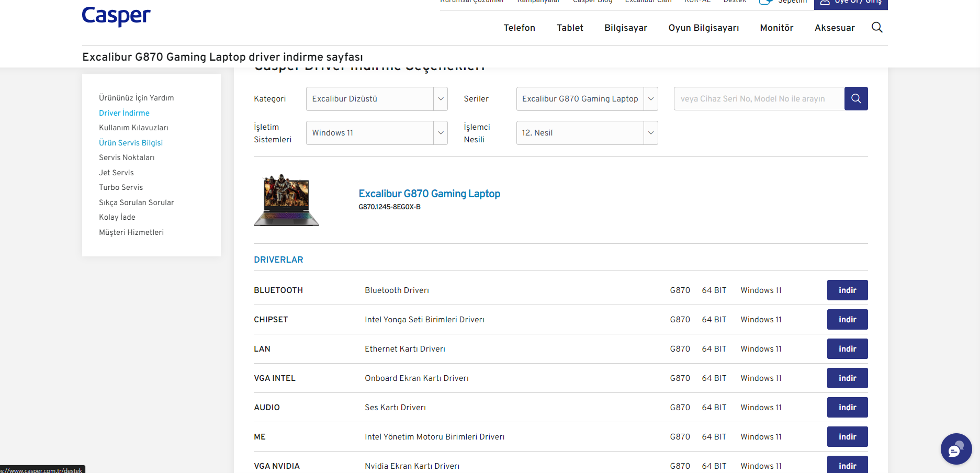Screen dimensions: 980x473
Task: Open the Aksesuar menu
Action: click(x=835, y=28)
